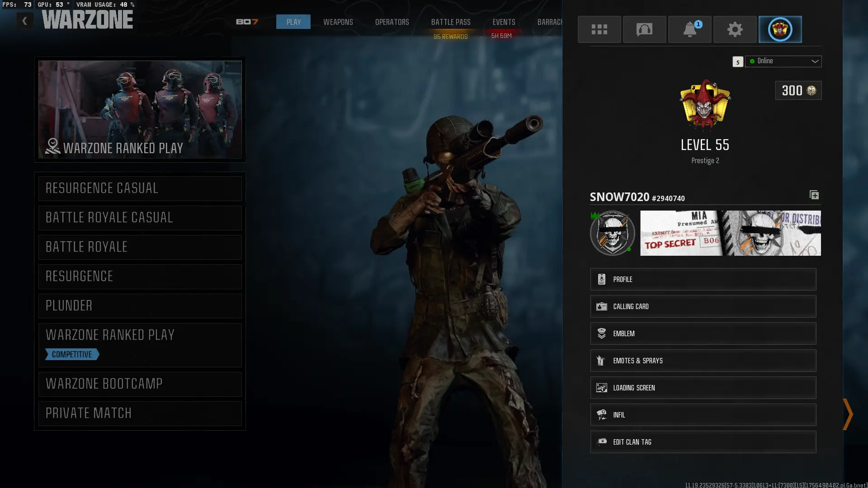Viewport: 868px width, 488px height.
Task: Open the settings gear icon
Action: tap(735, 29)
